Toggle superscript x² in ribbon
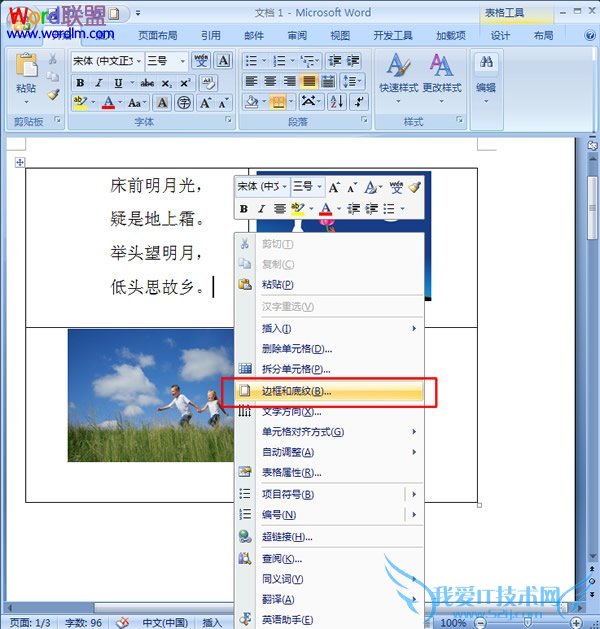The width and height of the screenshot is (600, 629). (x=185, y=83)
